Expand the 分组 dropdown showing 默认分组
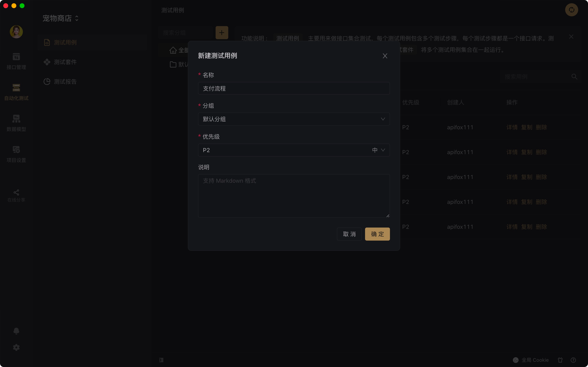The width and height of the screenshot is (588, 367). 294,119
